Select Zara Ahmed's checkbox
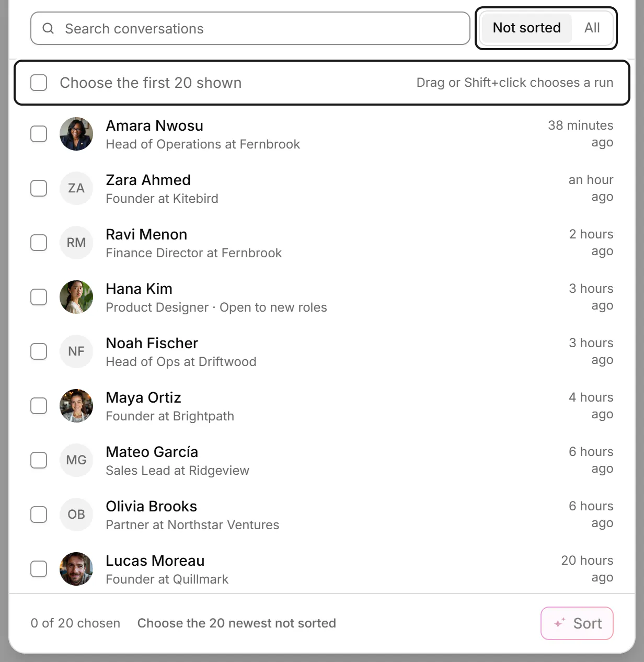This screenshot has height=662, width=644. click(39, 188)
